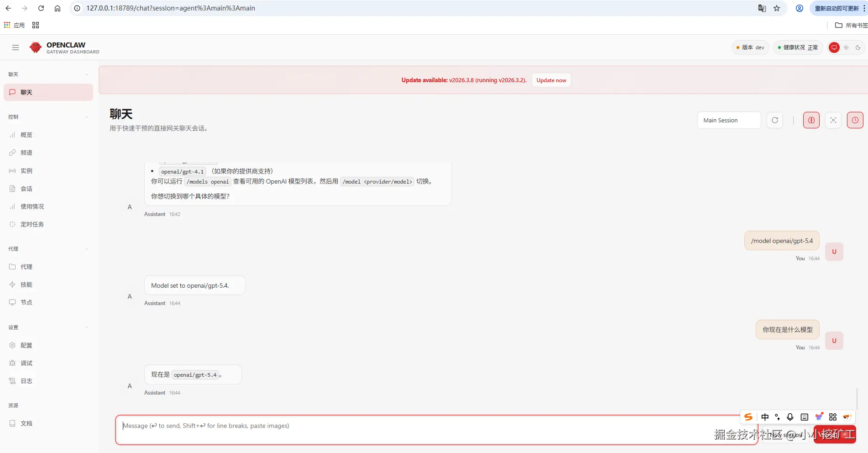Go forward with browser forward arrow
Viewport: 868px width, 453px height.
click(x=25, y=8)
